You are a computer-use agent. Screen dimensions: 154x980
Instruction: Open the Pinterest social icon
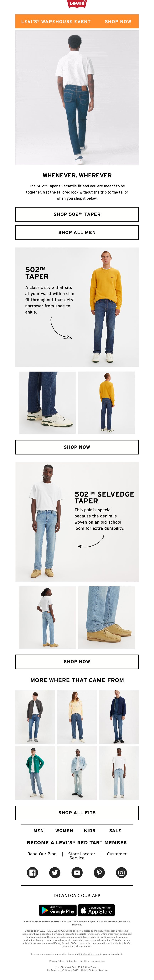point(99,872)
